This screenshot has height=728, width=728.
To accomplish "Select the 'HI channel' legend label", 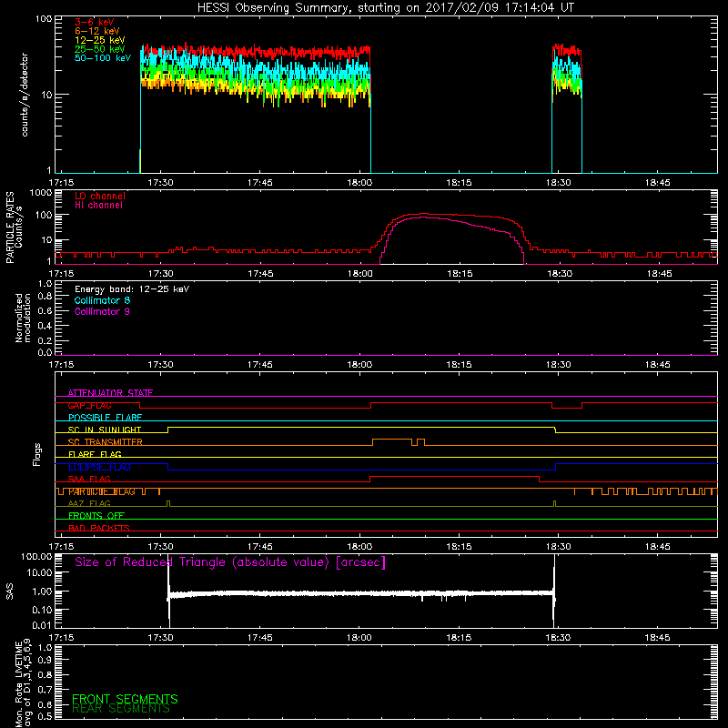I will pyautogui.click(x=98, y=206).
